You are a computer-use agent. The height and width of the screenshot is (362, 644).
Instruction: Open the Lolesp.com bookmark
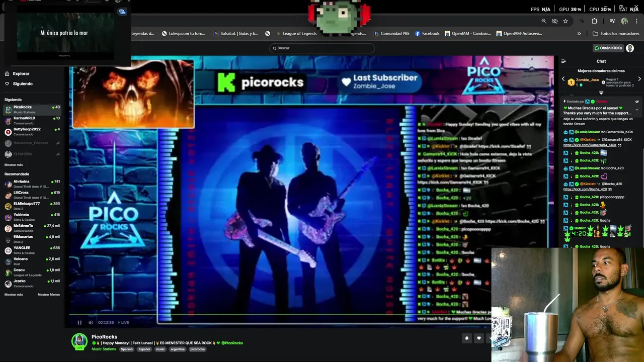tap(184, 34)
